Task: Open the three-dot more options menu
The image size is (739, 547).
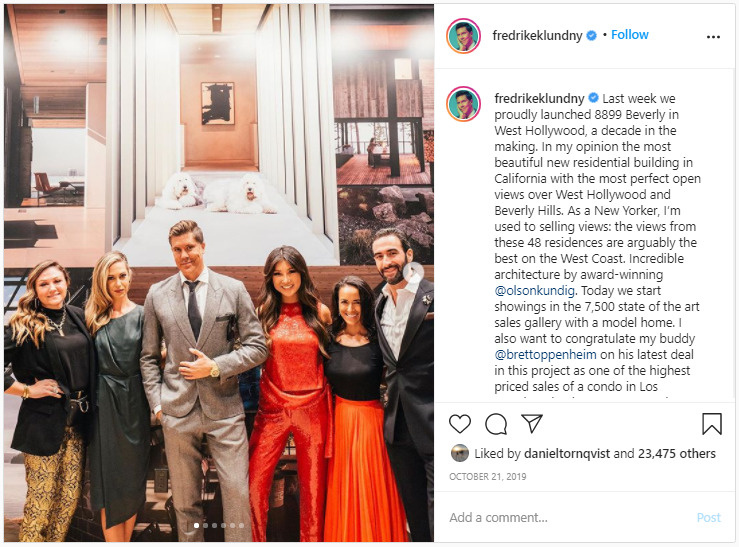Action: click(x=713, y=36)
